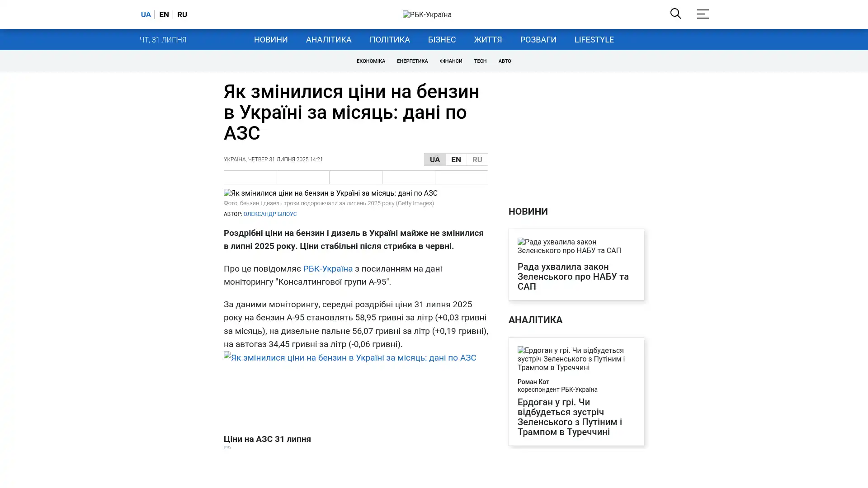
Task: Expand the БІЗНЕС menu section
Action: point(441,40)
